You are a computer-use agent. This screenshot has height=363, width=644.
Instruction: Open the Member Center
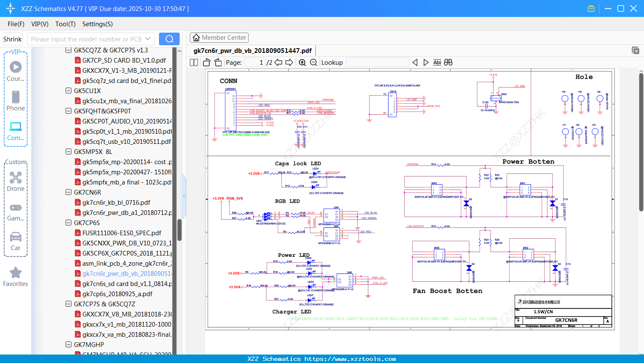[219, 38]
